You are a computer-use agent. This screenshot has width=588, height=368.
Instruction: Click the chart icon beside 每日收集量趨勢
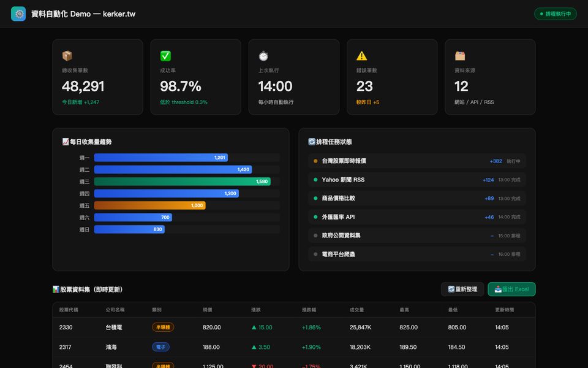(x=66, y=142)
